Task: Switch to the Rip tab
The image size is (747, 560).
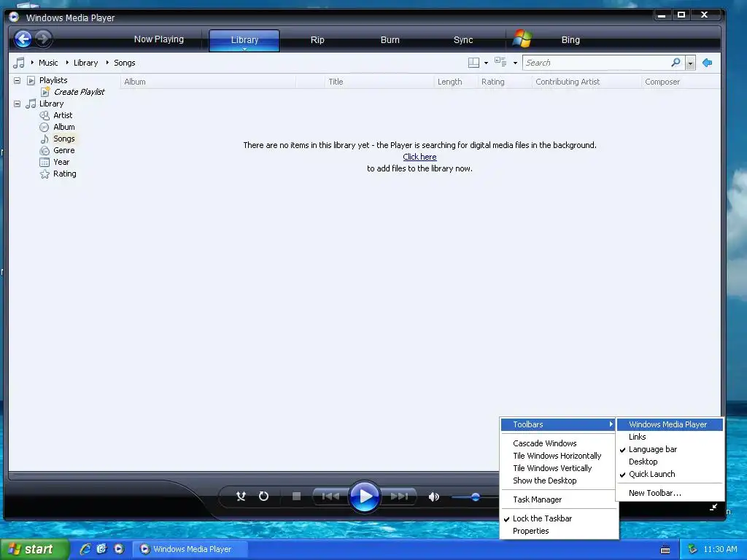Action: click(317, 40)
